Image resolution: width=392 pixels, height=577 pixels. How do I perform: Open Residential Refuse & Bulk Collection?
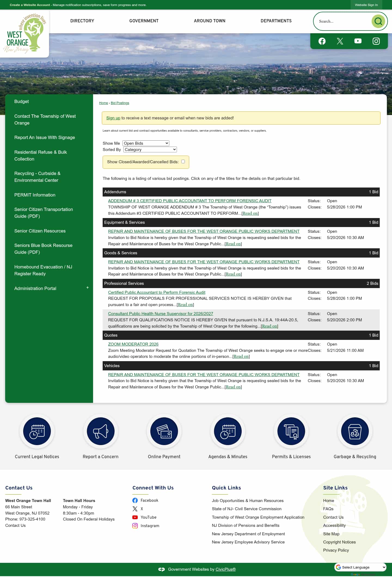[41, 156]
